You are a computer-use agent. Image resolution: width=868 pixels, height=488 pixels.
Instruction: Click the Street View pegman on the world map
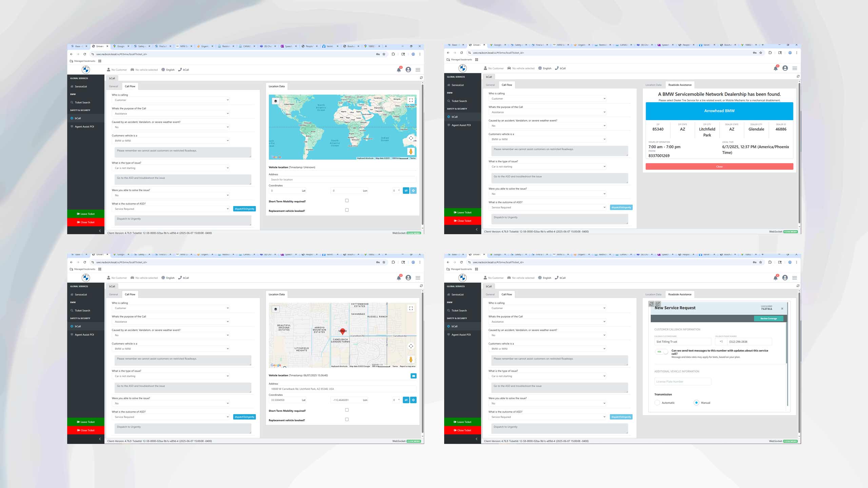coord(411,151)
